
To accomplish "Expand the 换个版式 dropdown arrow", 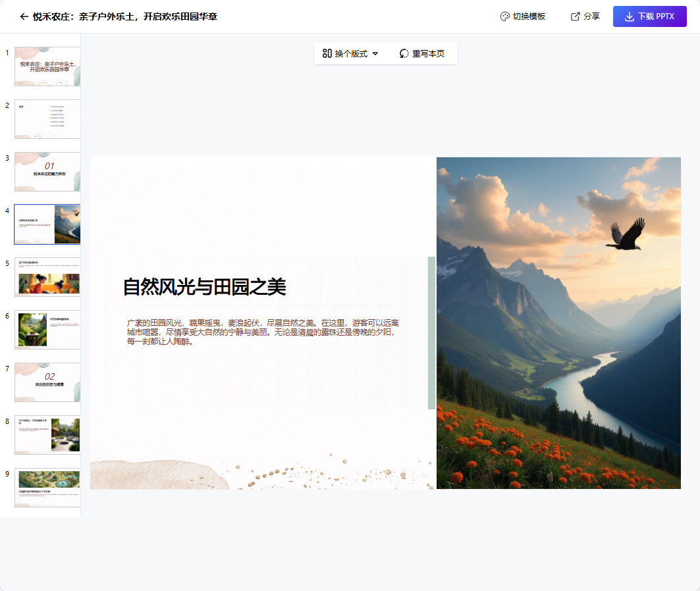I will click(x=375, y=54).
